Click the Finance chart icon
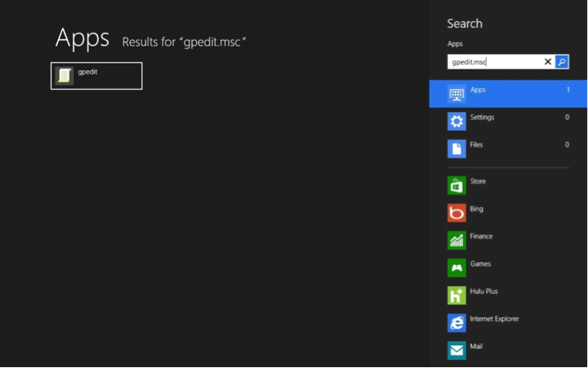This screenshot has height=368, width=588. (457, 240)
